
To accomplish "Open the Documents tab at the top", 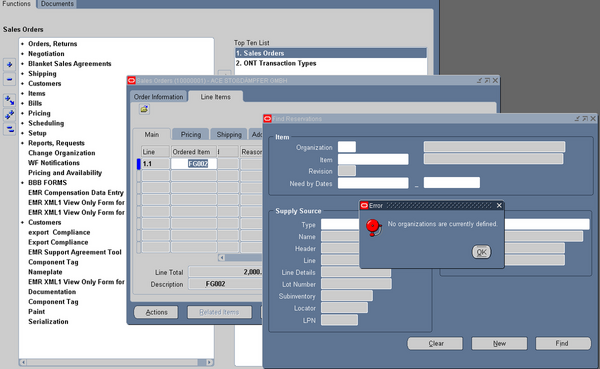I will coord(57,4).
